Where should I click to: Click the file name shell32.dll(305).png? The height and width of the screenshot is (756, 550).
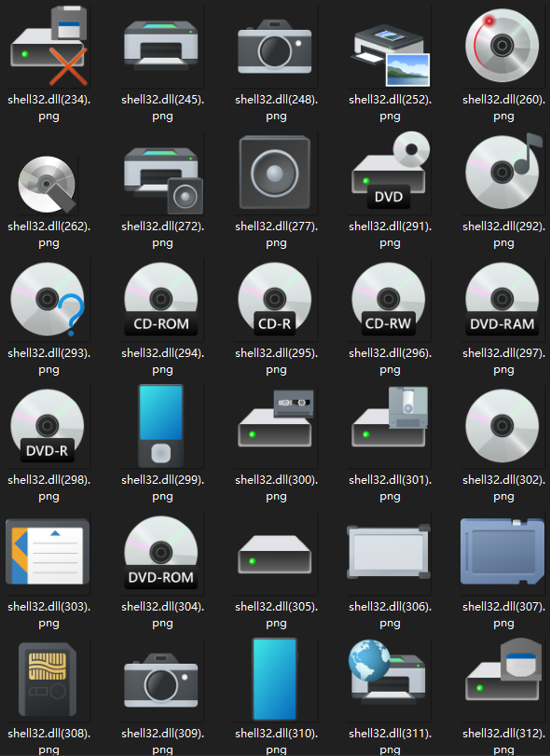276,614
